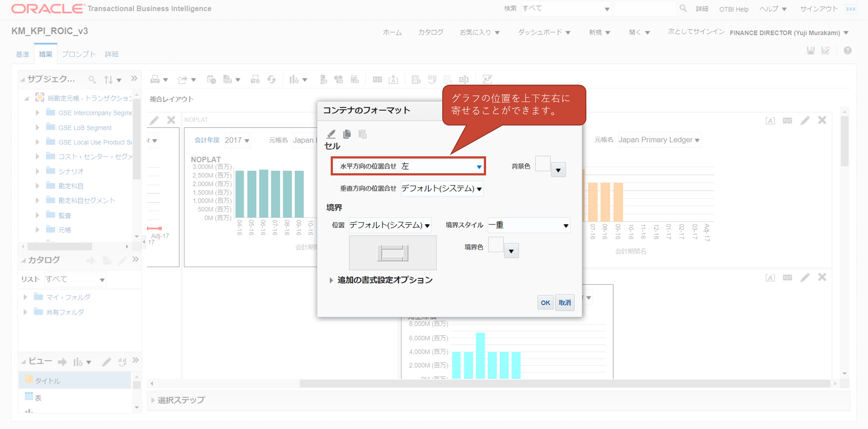Expand 共有フォルダ in Catalog

25,312
